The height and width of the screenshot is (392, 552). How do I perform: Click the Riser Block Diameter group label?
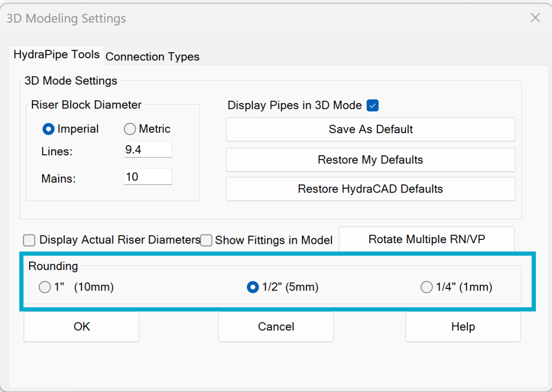pos(86,105)
